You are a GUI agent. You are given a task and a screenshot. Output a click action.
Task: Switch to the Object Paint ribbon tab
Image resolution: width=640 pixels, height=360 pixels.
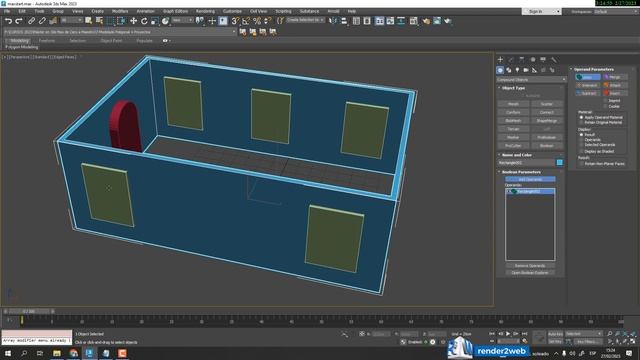pyautogui.click(x=111, y=41)
